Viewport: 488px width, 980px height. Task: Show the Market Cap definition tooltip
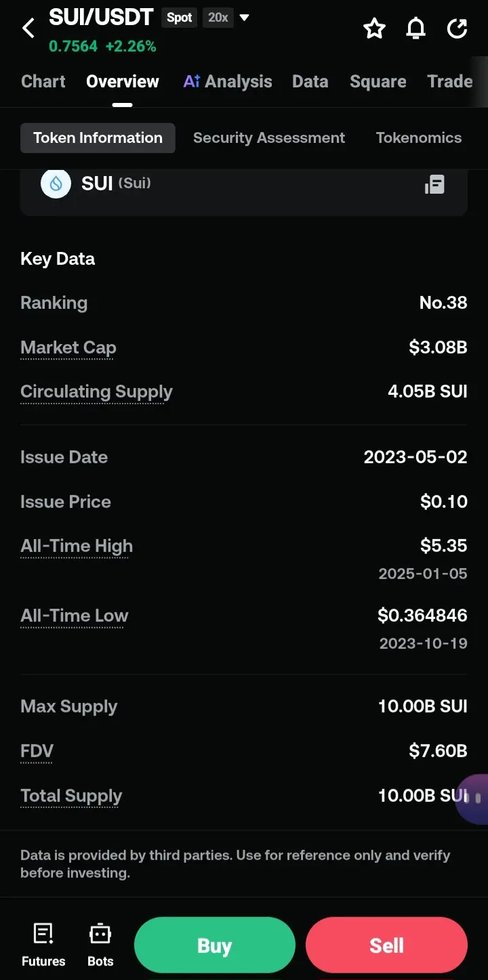click(x=68, y=348)
